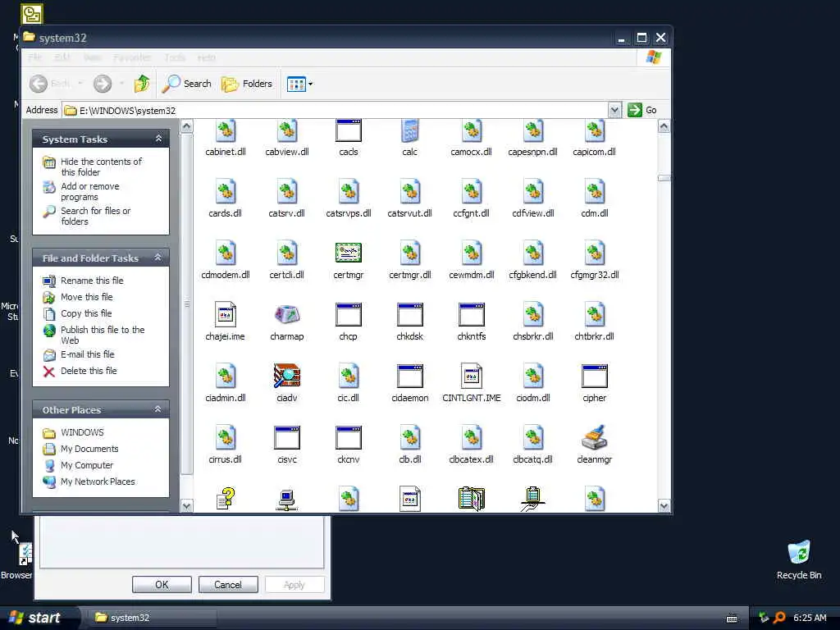Collapse the File and Folder Tasks panel

[158, 258]
